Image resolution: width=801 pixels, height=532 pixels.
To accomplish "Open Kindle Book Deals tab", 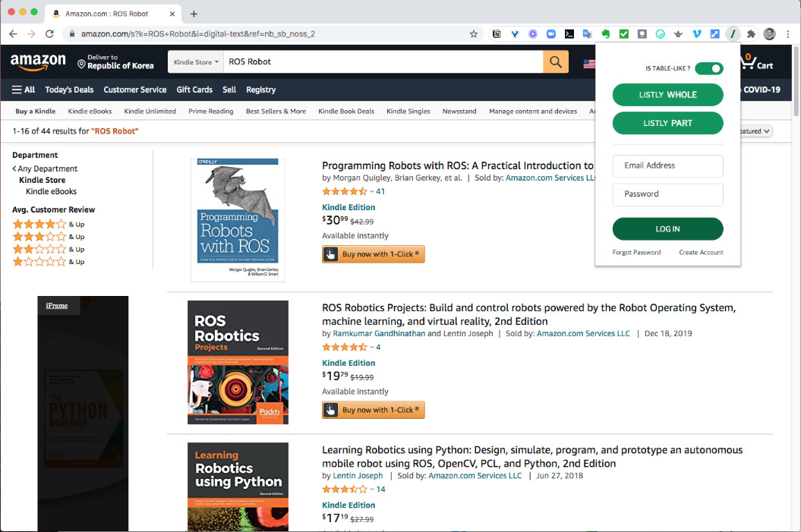I will pyautogui.click(x=346, y=112).
